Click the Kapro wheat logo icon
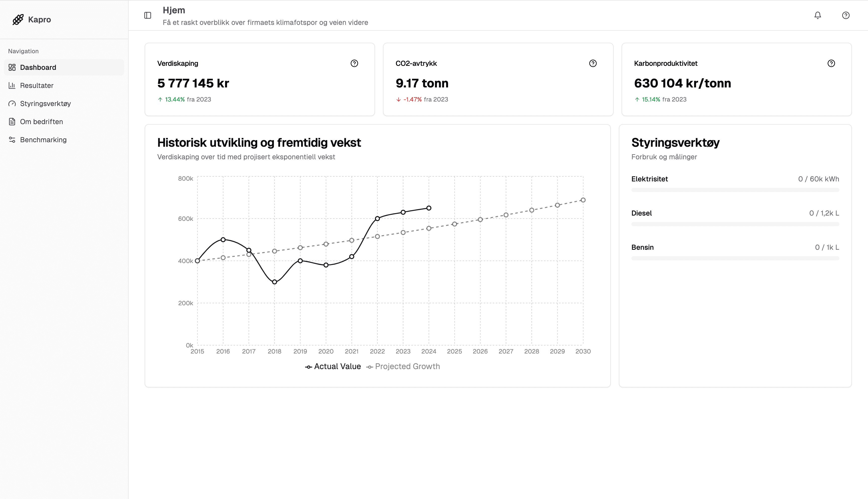This screenshot has height=499, width=868. [x=18, y=20]
